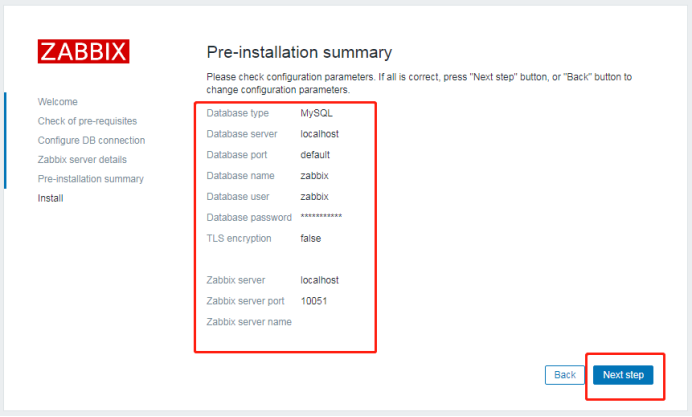This screenshot has height=417, width=692.
Task: Click the TLS encryption false value
Action: (310, 239)
